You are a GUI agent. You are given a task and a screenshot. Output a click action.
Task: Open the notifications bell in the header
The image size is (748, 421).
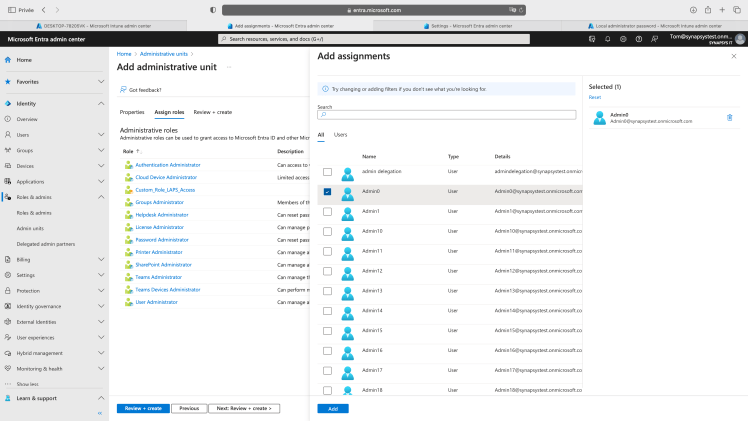(607, 39)
